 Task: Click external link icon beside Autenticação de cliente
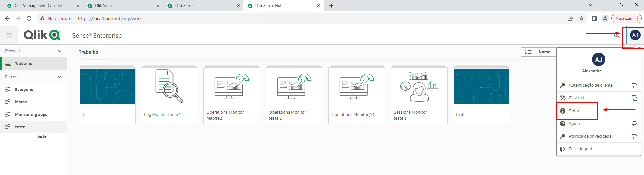(x=635, y=85)
